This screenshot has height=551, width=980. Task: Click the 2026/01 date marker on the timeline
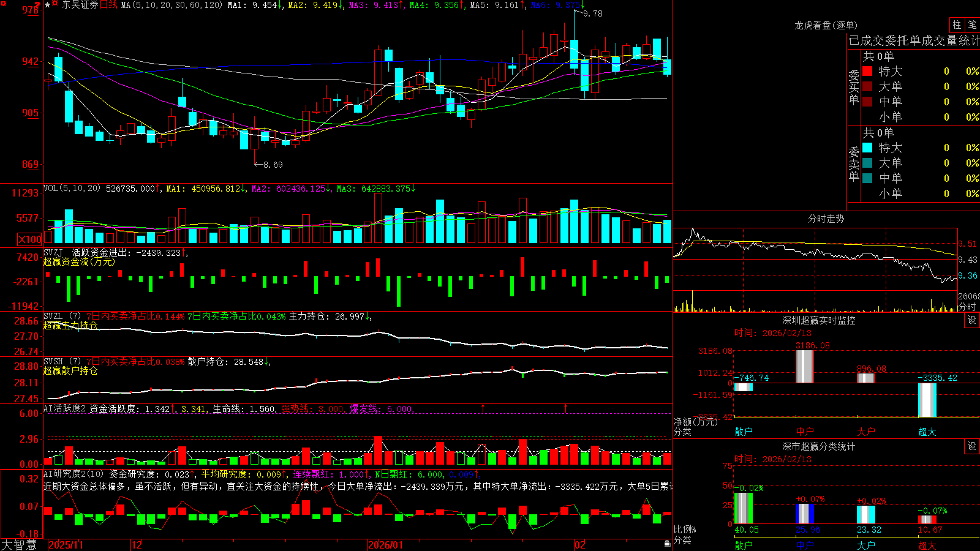[x=385, y=545]
